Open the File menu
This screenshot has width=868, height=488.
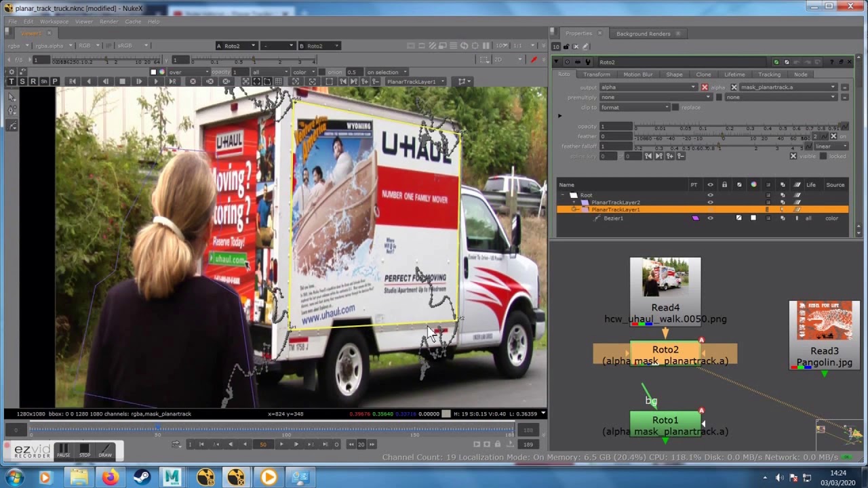tap(12, 22)
